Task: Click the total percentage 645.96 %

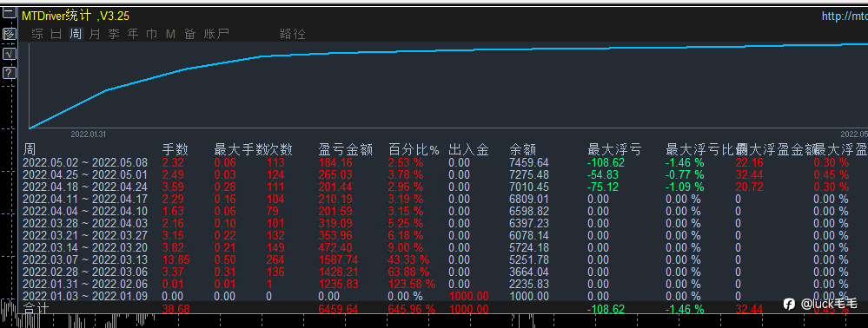Action: click(411, 309)
